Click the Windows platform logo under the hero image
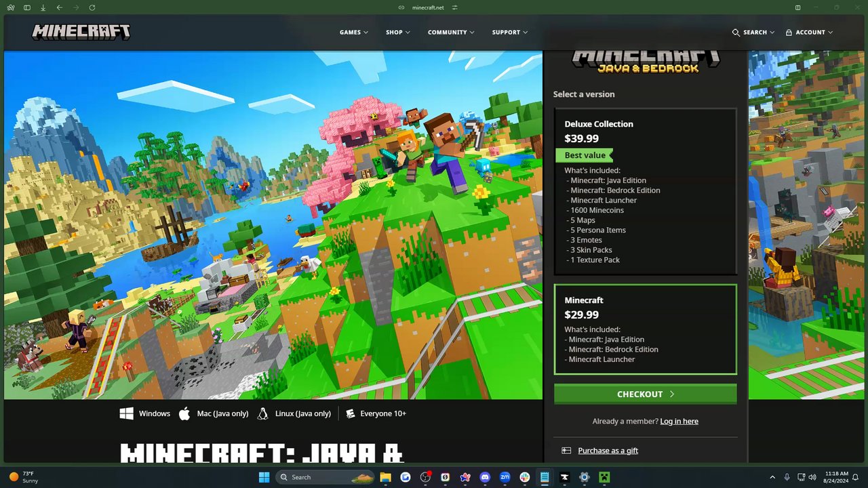The height and width of the screenshot is (488, 868). (x=126, y=413)
